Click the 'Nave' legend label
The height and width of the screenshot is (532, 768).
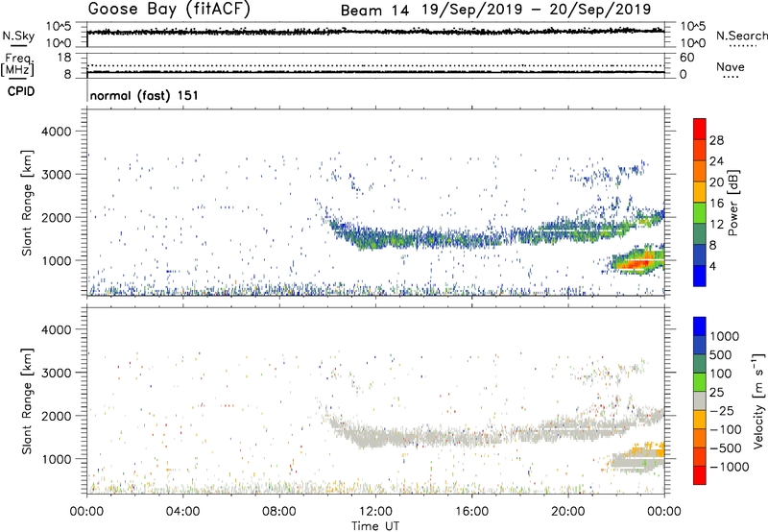[731, 67]
